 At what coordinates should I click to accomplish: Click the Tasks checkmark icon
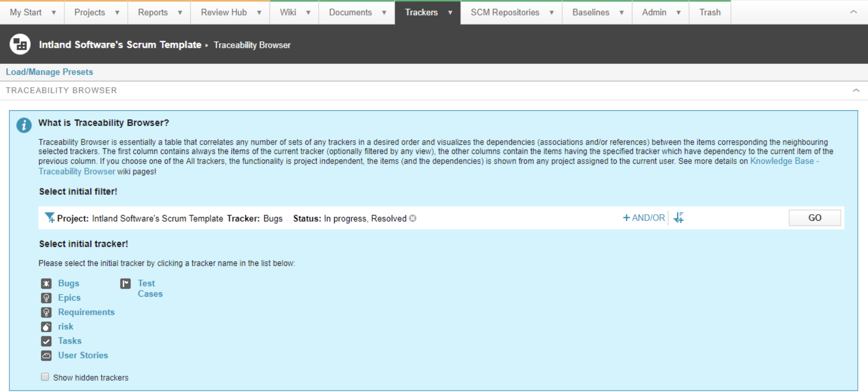[x=46, y=341]
